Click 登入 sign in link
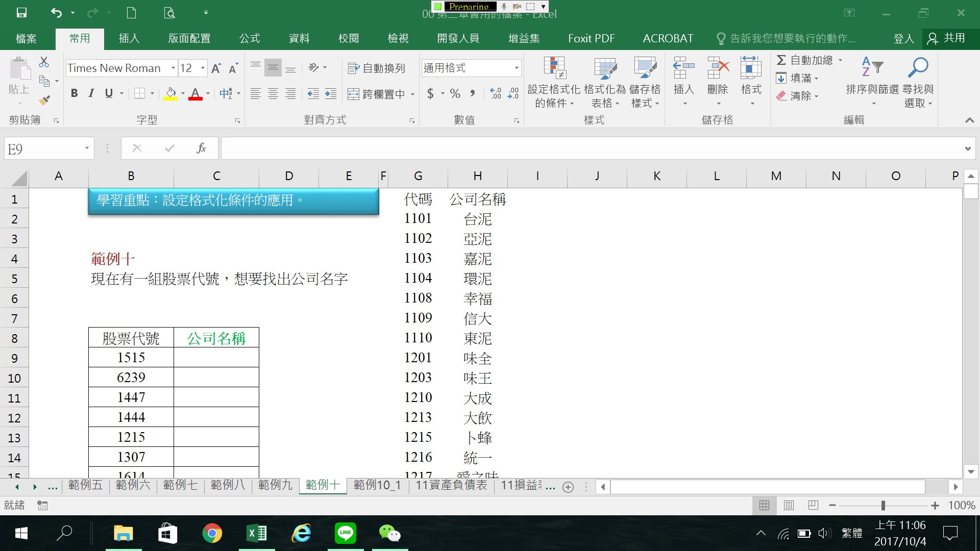 [903, 38]
